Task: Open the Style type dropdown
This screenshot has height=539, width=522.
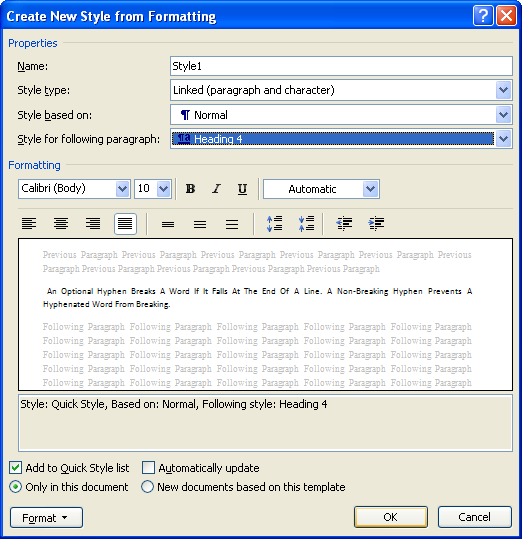Action: click(x=503, y=90)
